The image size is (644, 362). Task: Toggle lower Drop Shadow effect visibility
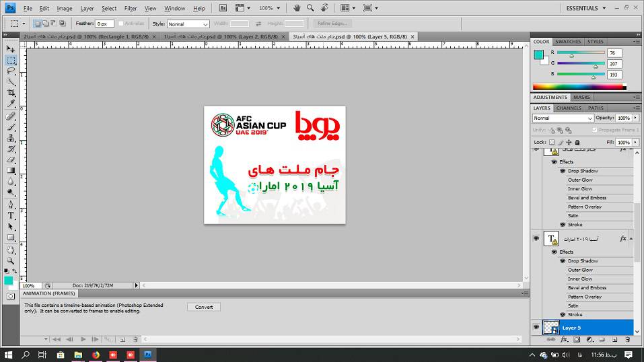point(563,261)
